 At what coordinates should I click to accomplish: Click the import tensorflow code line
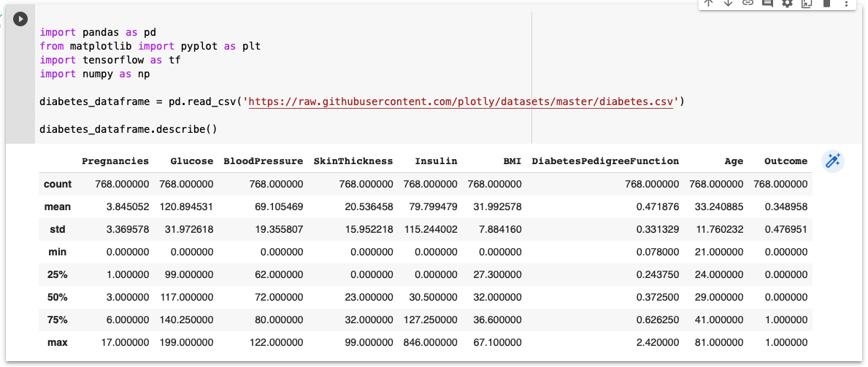pyautogui.click(x=110, y=60)
